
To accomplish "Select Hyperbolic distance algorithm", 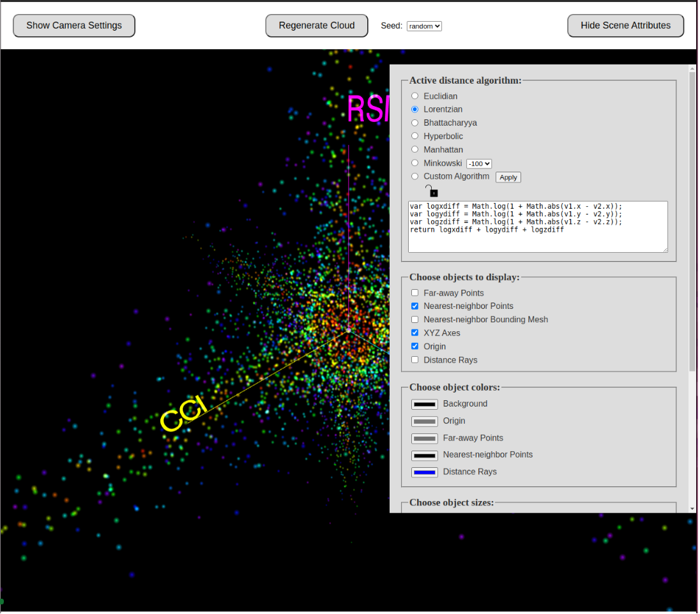I will (415, 137).
